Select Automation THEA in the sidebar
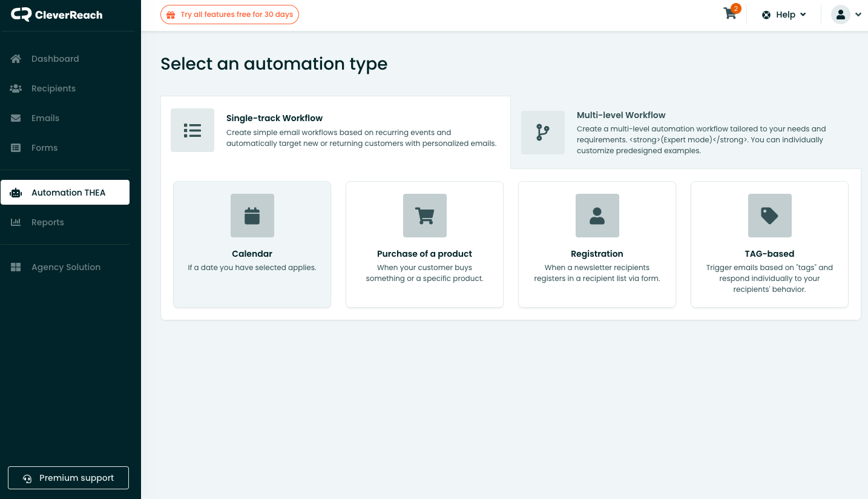The width and height of the screenshot is (868, 499). tap(65, 193)
